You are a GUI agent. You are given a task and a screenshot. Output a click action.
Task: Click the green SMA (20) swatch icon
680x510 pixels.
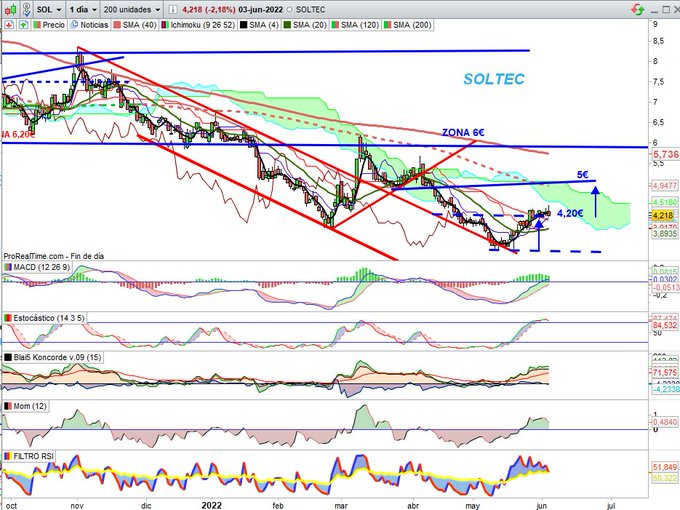[287, 25]
